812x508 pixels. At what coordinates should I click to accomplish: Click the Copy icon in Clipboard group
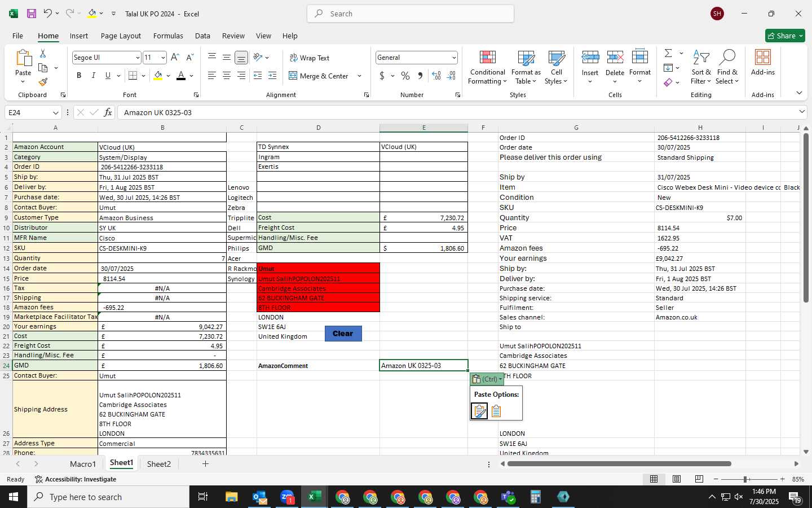[43, 68]
